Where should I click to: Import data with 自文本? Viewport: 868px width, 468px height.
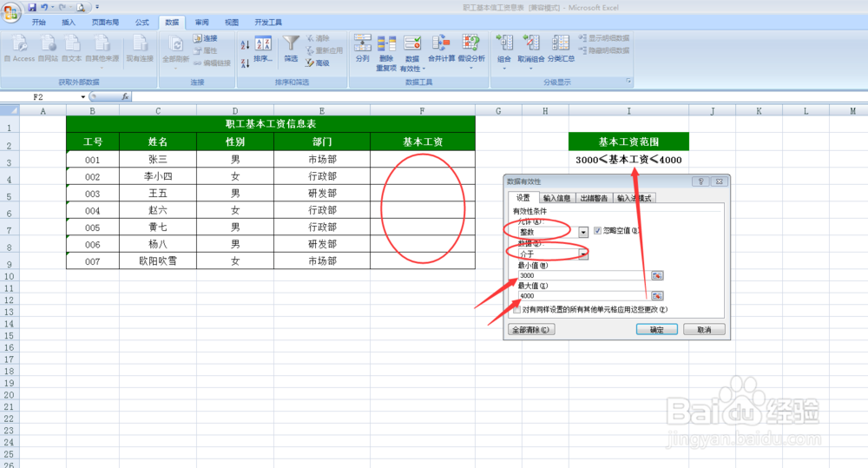(x=71, y=49)
